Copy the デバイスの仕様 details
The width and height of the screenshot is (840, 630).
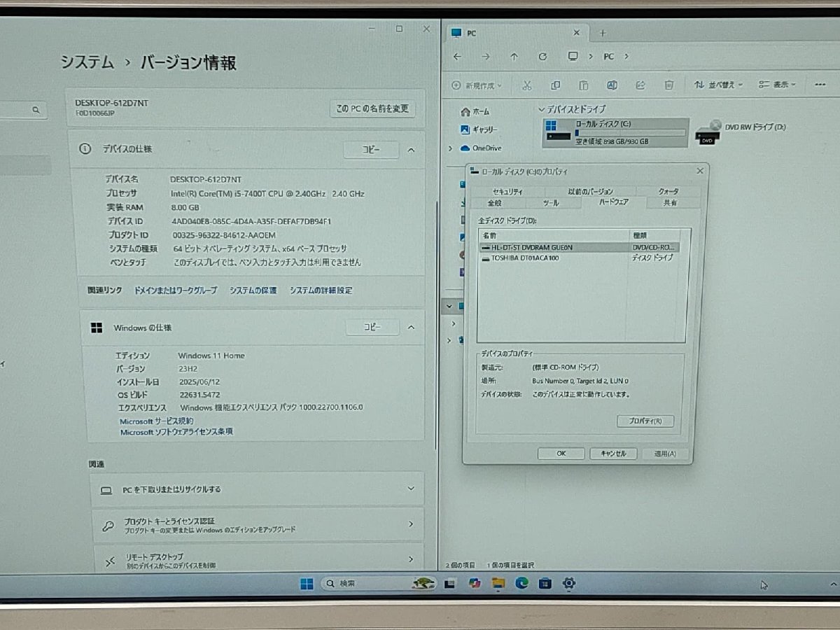click(x=371, y=150)
